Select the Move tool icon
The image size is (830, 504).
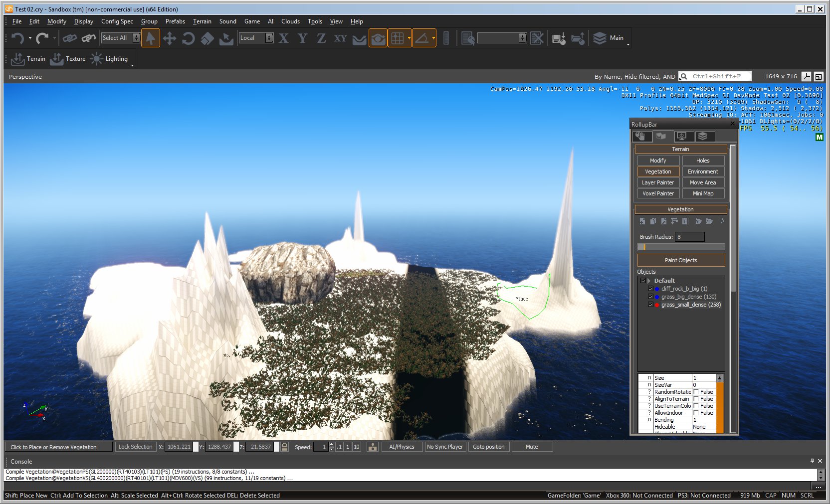click(170, 38)
